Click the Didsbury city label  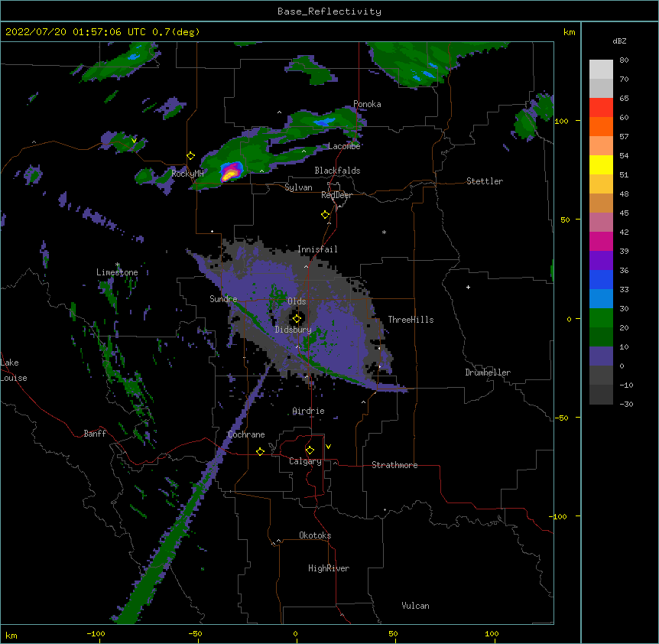293,330
